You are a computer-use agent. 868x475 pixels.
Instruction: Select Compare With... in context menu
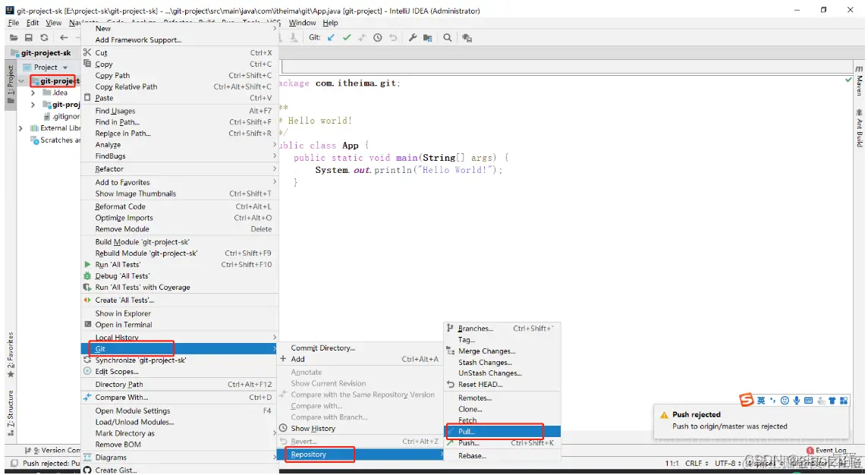tap(179, 398)
